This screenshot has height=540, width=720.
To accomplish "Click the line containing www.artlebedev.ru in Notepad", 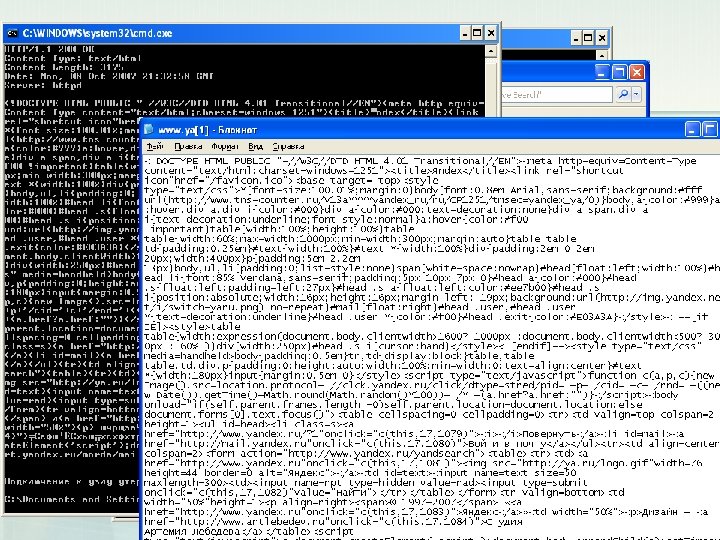I will pos(333,522).
